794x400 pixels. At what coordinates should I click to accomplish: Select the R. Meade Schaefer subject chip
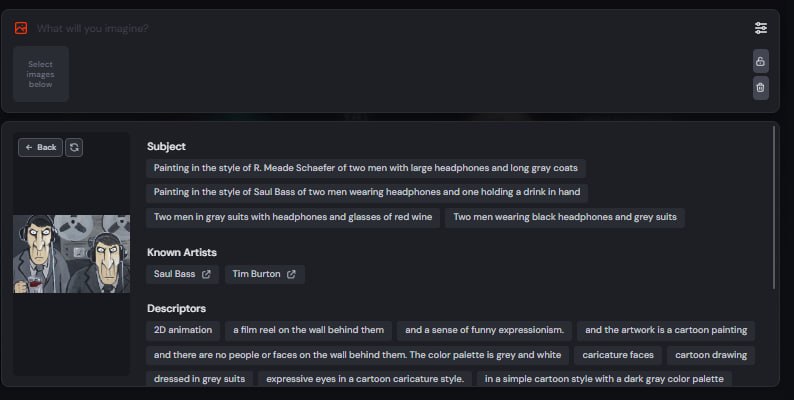pyautogui.click(x=366, y=168)
